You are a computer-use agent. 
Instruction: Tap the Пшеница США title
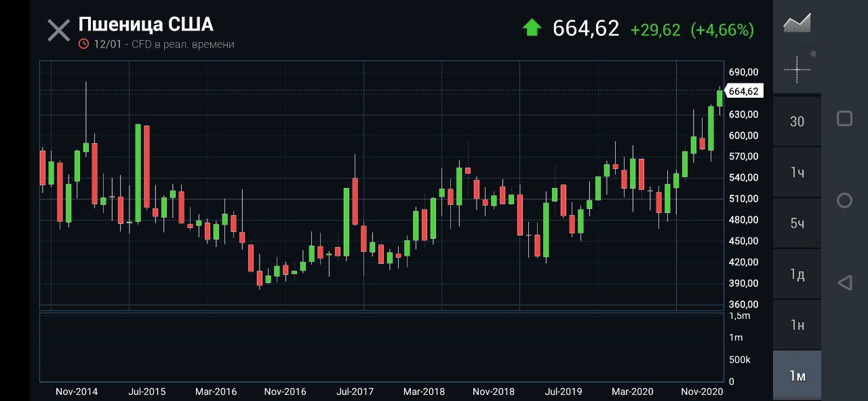(x=146, y=24)
